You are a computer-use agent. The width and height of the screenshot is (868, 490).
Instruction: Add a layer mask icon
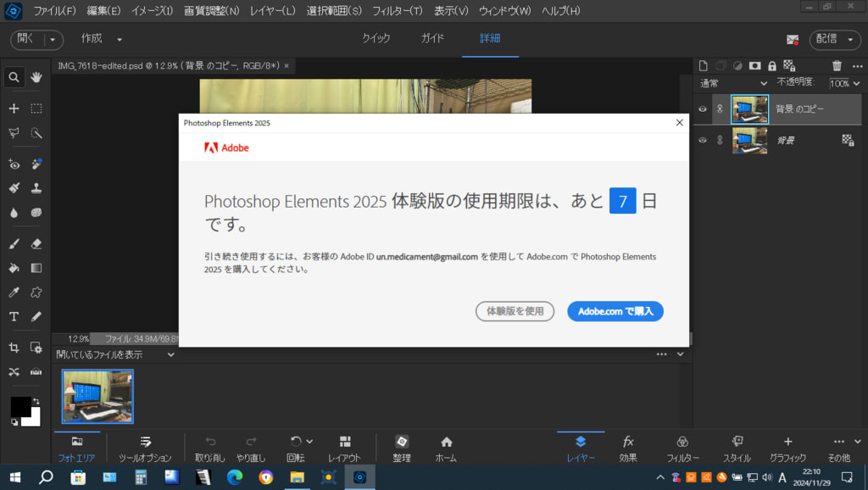pos(754,66)
